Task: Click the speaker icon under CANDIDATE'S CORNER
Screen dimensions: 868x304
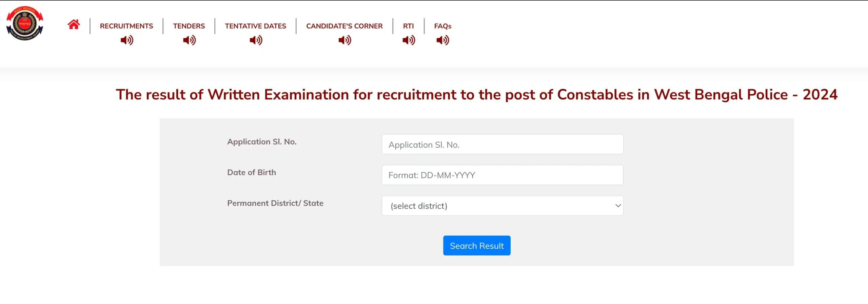Action: point(344,40)
